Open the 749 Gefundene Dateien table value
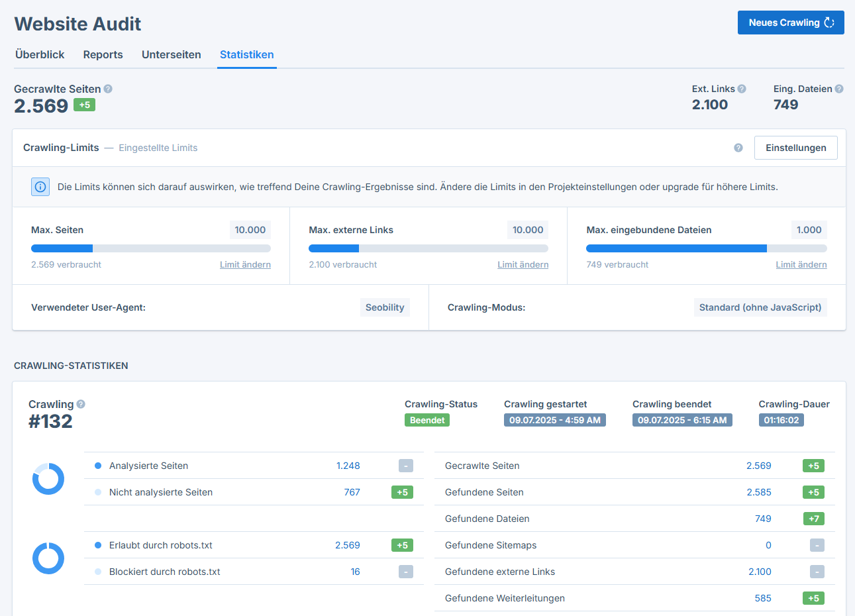The height and width of the screenshot is (616, 855). (763, 519)
